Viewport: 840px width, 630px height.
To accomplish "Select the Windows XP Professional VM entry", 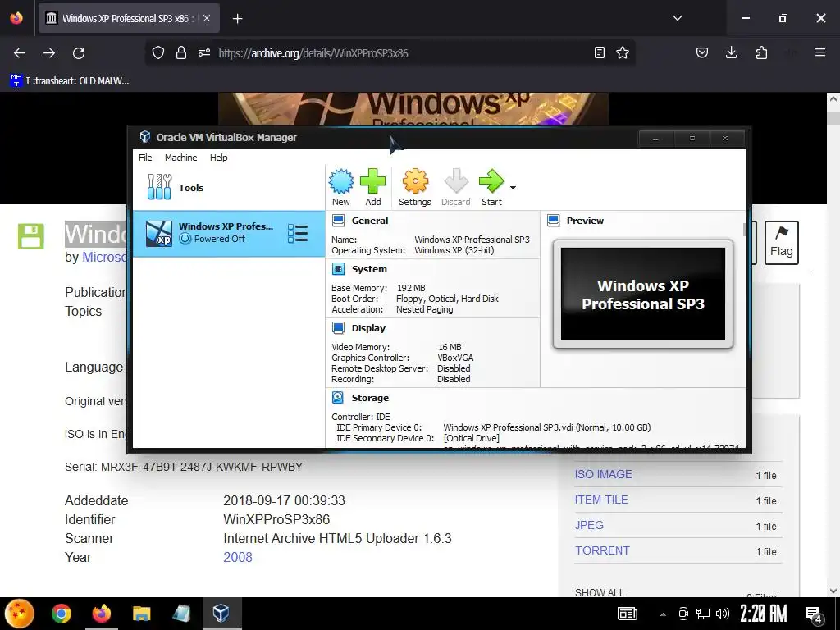I will coord(229,234).
